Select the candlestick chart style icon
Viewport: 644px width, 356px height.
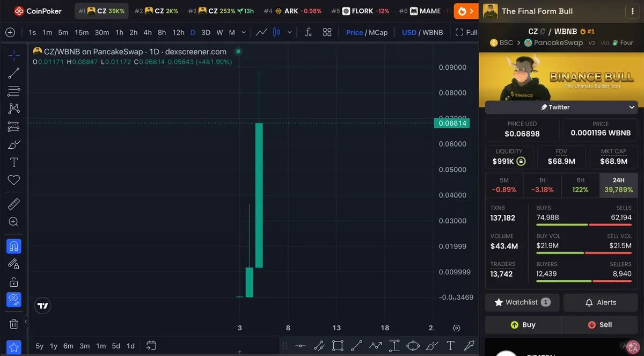(277, 32)
